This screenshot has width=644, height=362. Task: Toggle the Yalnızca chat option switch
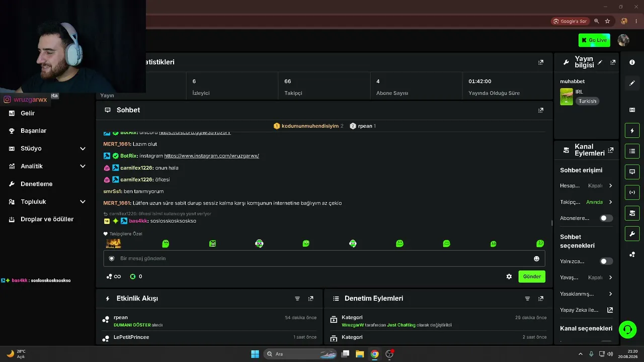(x=606, y=261)
